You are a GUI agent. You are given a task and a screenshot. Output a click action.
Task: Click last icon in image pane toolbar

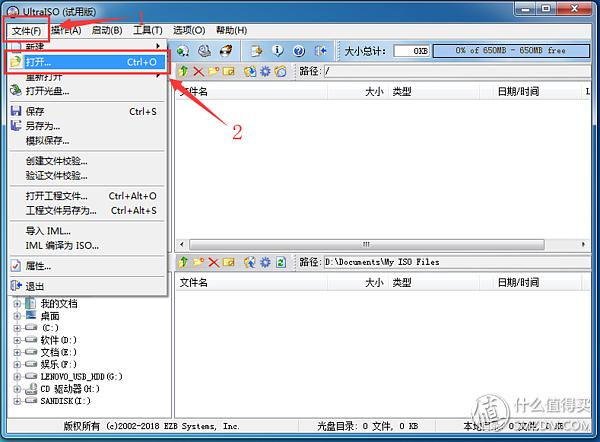(x=280, y=71)
